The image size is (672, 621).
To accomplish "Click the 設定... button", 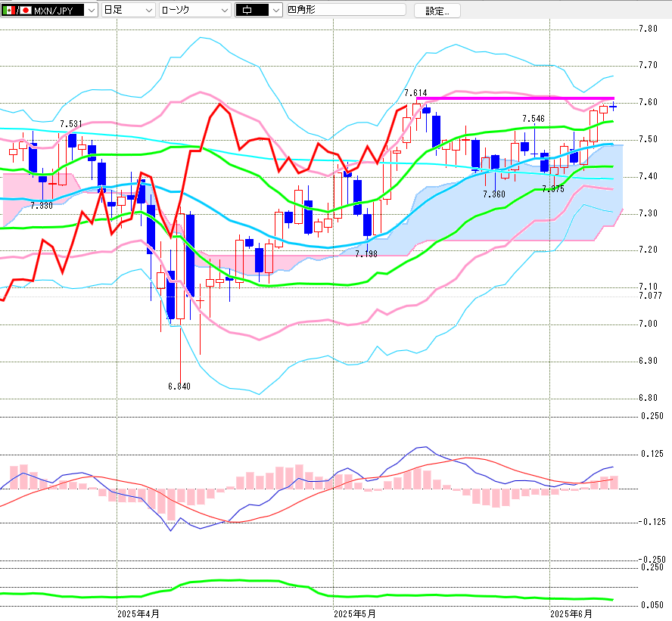I will [x=437, y=11].
